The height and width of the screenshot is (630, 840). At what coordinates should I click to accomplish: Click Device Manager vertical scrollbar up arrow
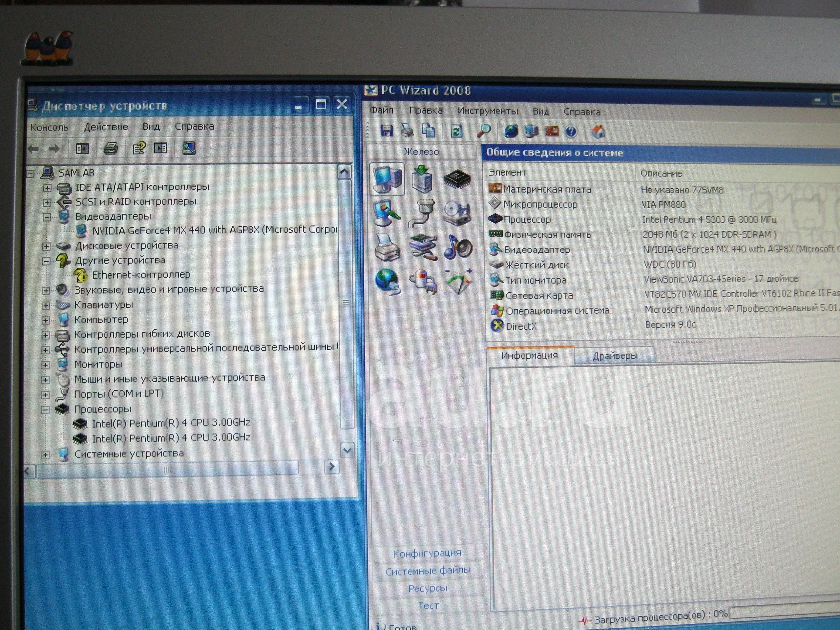344,172
